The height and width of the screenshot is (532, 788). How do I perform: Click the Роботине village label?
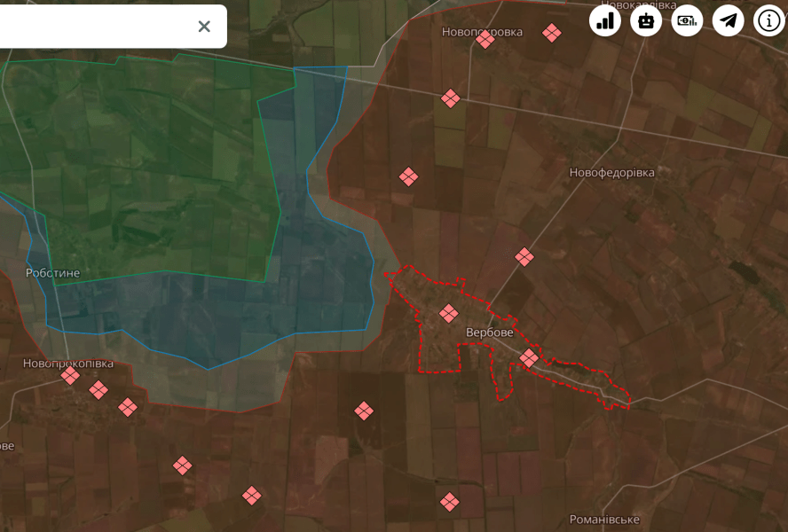[52, 273]
